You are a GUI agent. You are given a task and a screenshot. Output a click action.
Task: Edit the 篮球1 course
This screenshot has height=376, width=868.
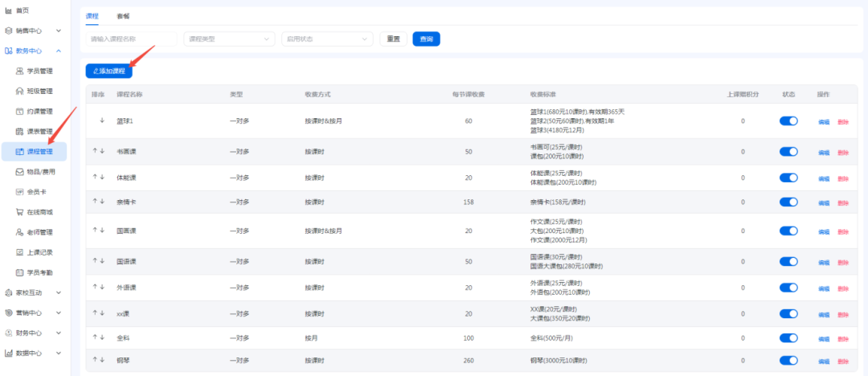824,122
